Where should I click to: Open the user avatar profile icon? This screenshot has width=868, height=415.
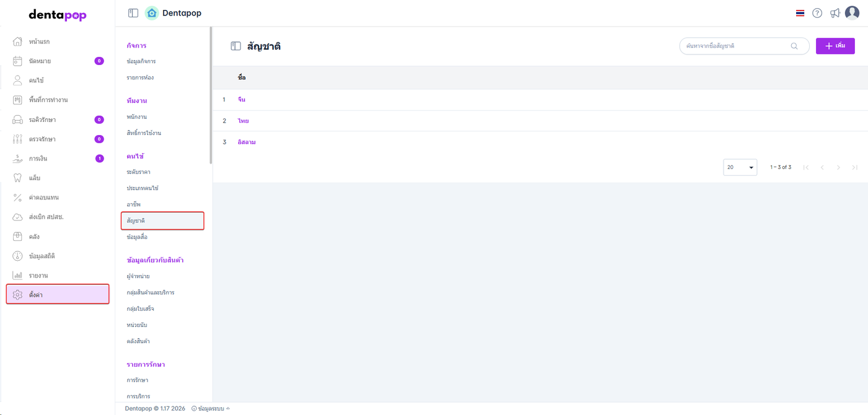coord(852,13)
